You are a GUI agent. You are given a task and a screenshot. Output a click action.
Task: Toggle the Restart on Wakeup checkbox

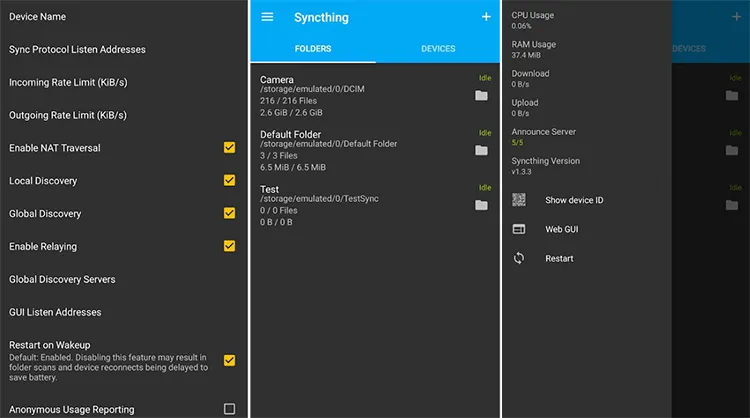pyautogui.click(x=230, y=360)
